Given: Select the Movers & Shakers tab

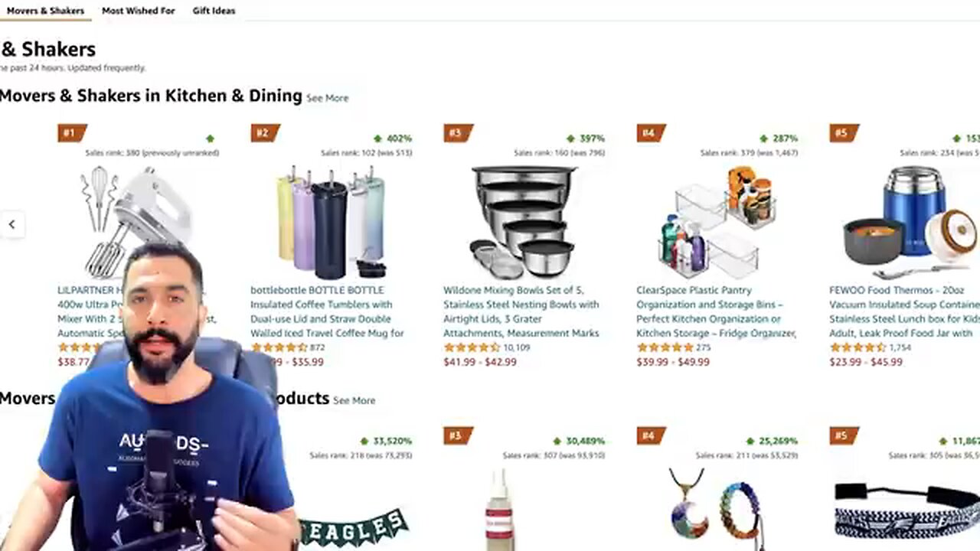Looking at the screenshot, I should [x=45, y=11].
